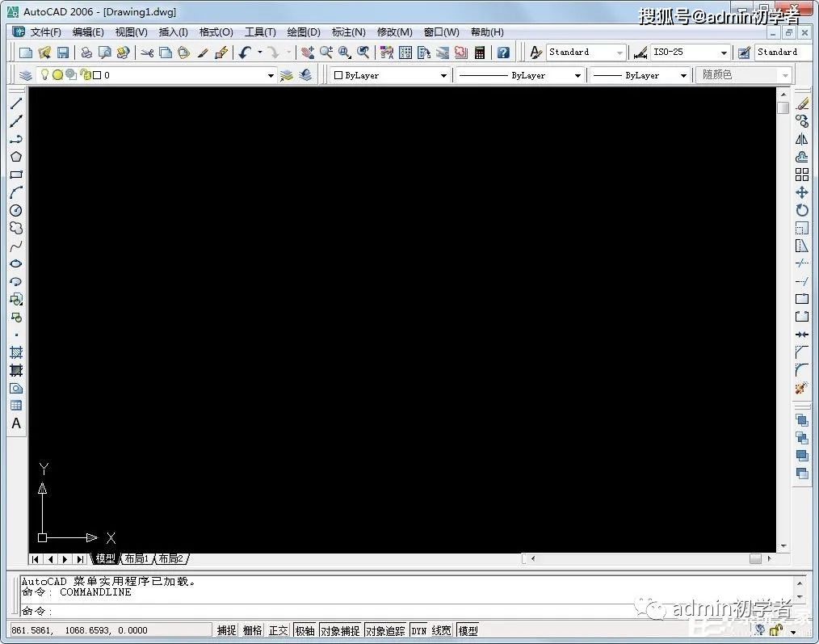Select the Line drawing tool
Viewport: 819px width, 644px height.
(x=15, y=103)
